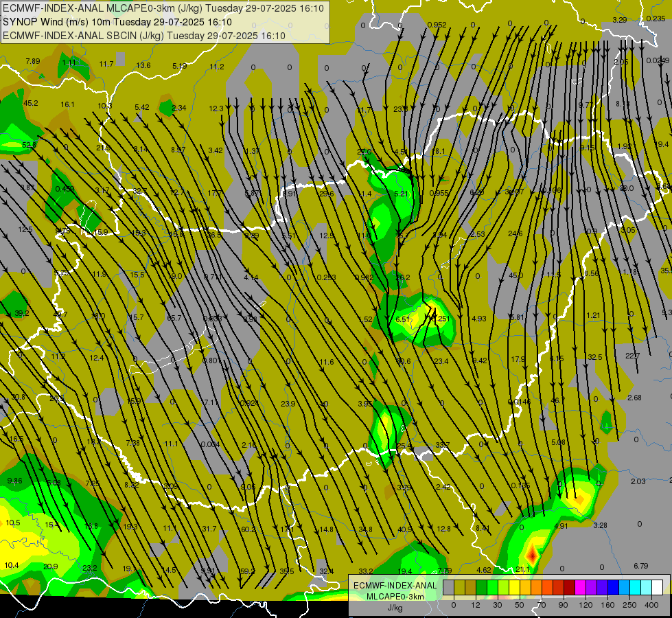Click the title line 'ECMWF-INDEX-ANAL MLCAPE0-3km (J/kg)'

[x=164, y=8]
